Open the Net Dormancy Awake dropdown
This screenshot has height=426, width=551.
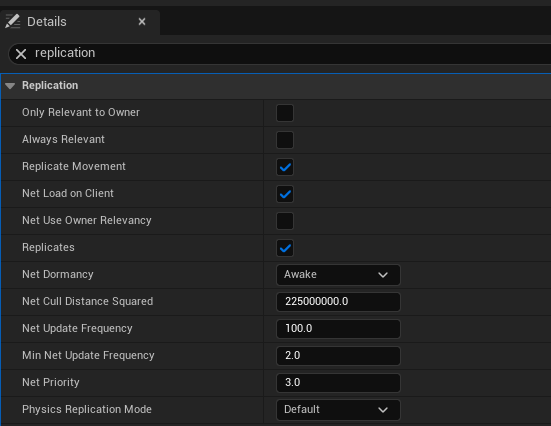pyautogui.click(x=338, y=275)
